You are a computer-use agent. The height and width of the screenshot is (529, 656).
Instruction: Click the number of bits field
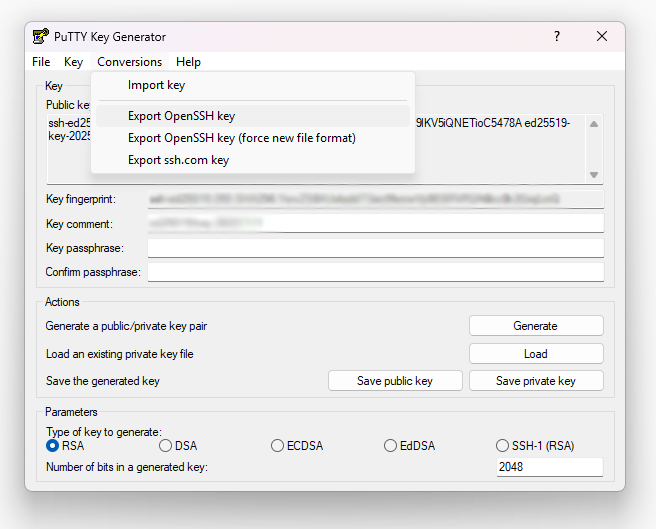[550, 467]
